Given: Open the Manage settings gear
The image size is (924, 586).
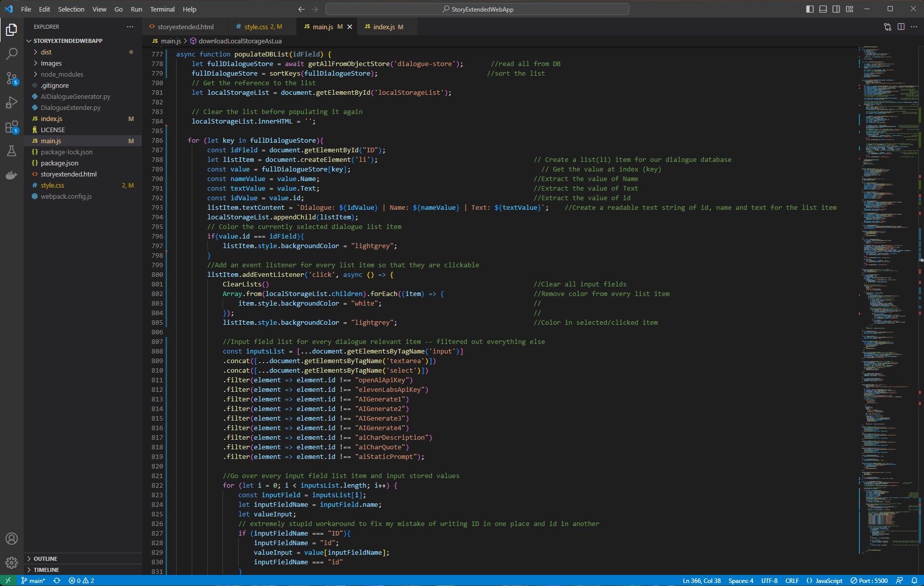Looking at the screenshot, I should [x=12, y=562].
